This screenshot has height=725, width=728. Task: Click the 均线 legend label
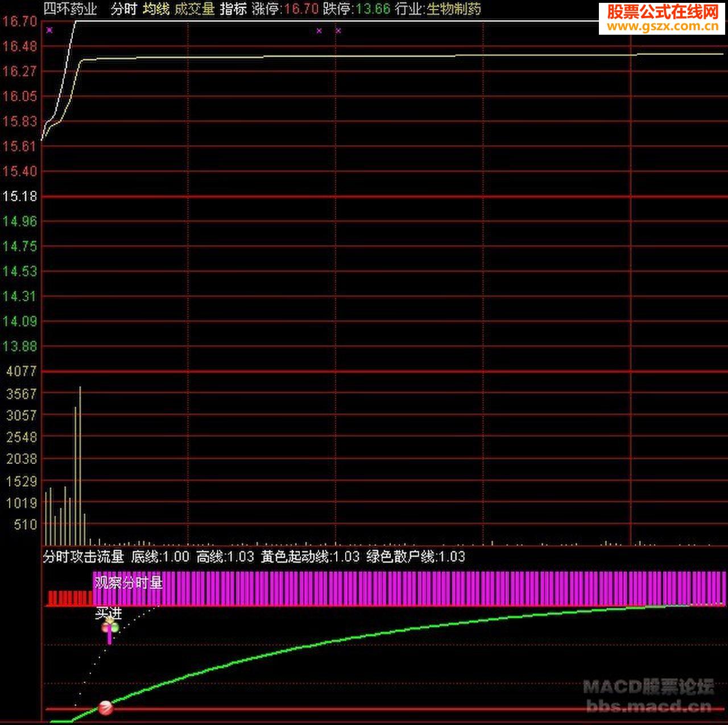pyautogui.click(x=156, y=9)
